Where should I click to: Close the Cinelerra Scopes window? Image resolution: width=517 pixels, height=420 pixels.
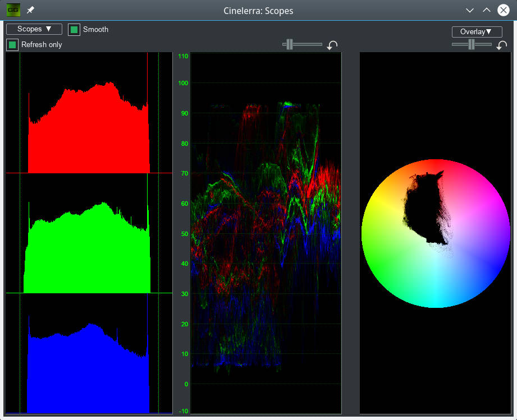503,10
